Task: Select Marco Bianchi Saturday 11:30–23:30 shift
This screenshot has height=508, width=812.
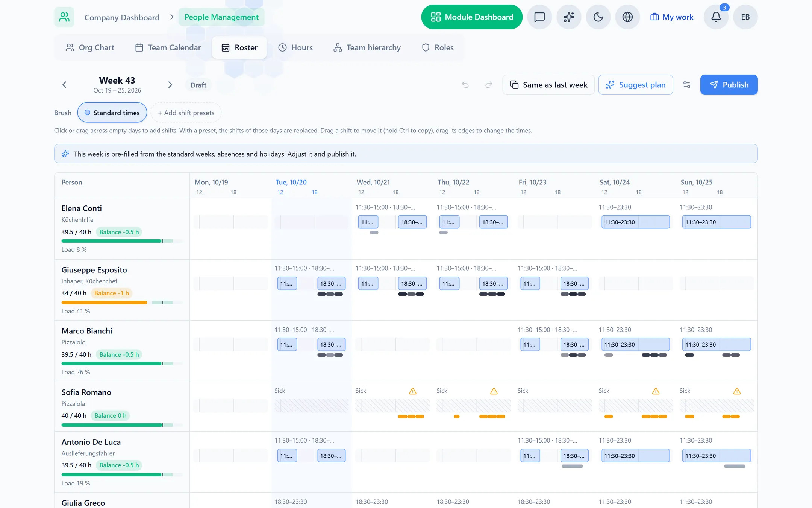Action: [635, 344]
